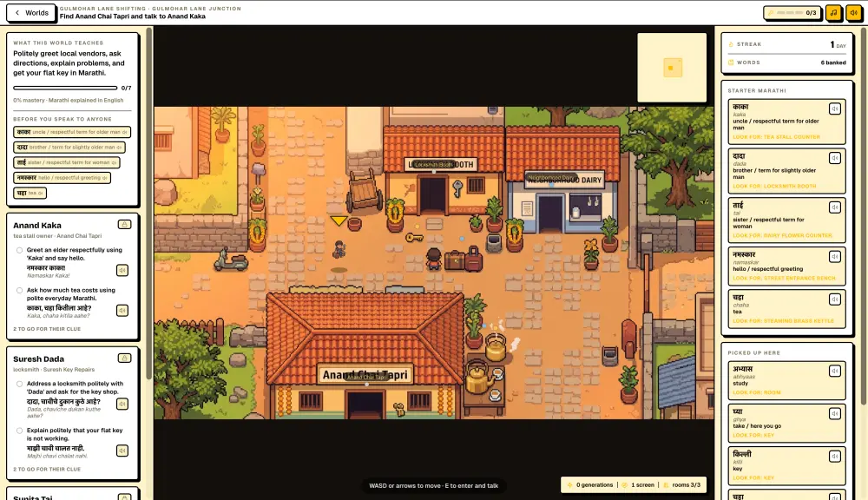This screenshot has width=868, height=500.
Task: Go back to Worlds
Action: click(31, 13)
